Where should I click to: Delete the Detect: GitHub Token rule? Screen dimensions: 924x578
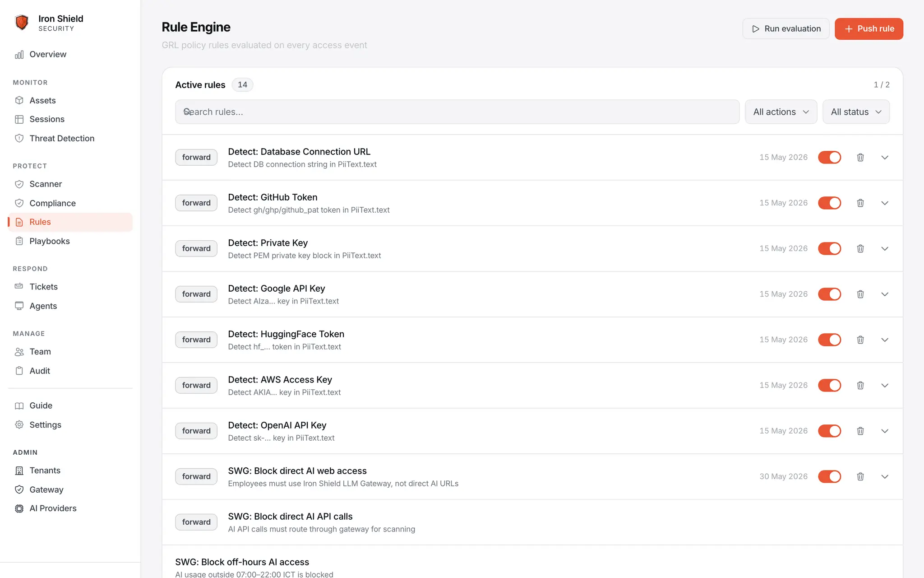[x=860, y=203]
